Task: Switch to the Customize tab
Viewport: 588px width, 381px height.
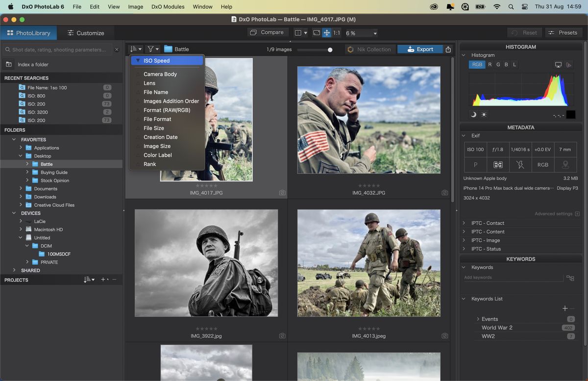Action: [x=86, y=33]
